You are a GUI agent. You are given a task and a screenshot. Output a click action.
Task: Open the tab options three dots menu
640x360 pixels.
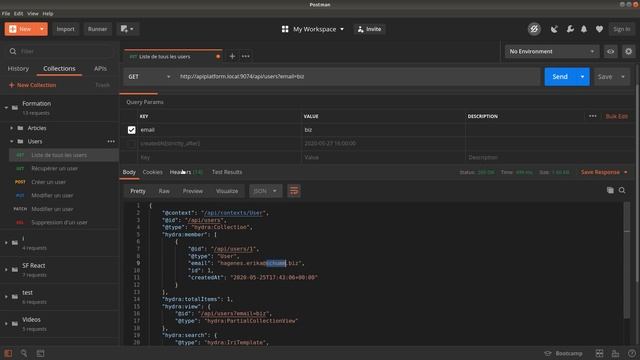point(246,56)
